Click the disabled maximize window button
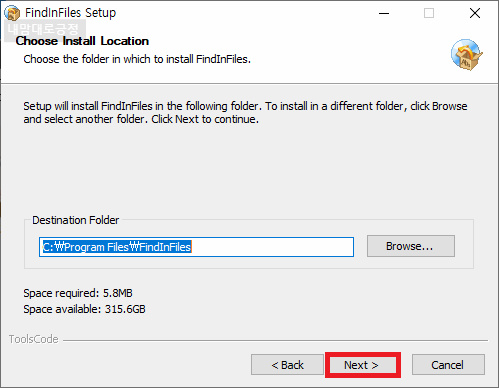This screenshot has width=499, height=388. (x=429, y=13)
